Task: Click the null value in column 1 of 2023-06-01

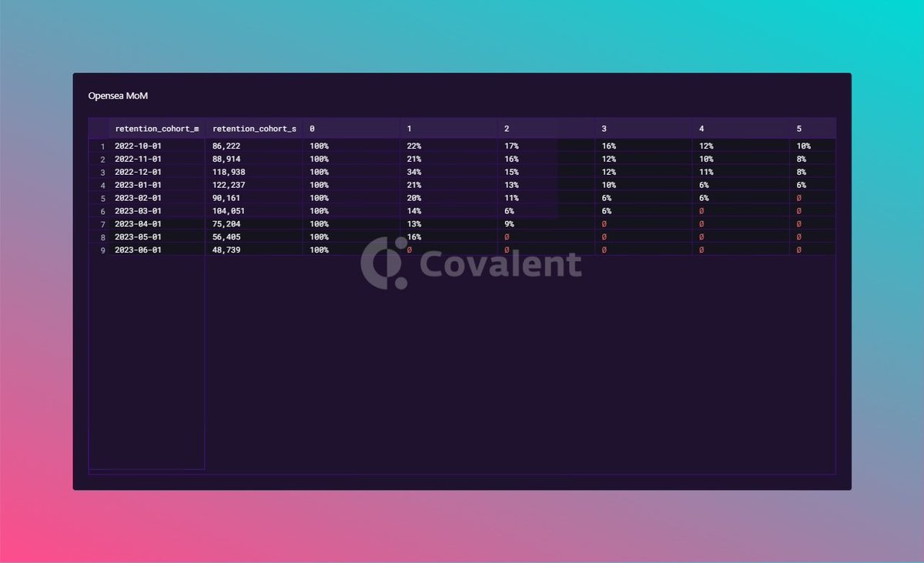Action: [x=410, y=250]
